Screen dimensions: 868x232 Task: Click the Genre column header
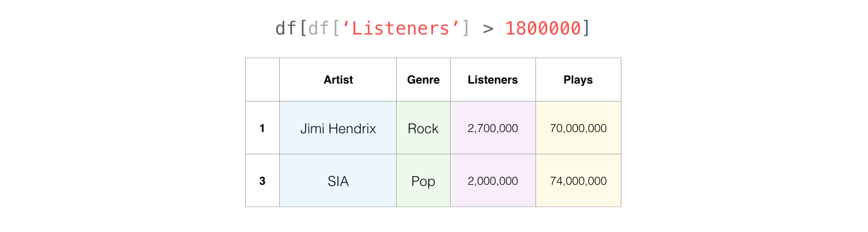pos(423,79)
